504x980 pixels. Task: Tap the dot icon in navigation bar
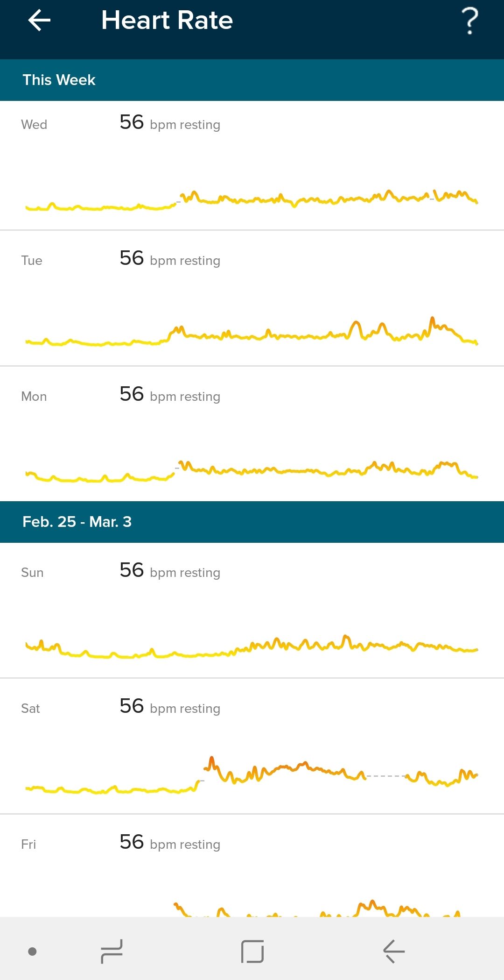pos(32,952)
